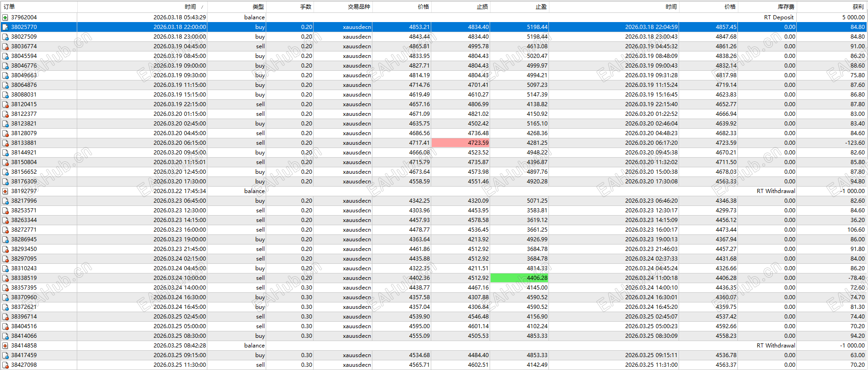Select the profit value "106.60"

(x=856, y=230)
